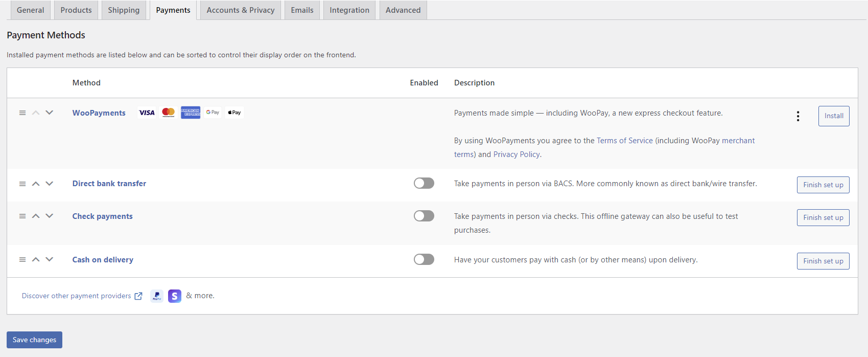Viewport: 868px width, 357px height.
Task: Click the drag handle for Cash on delivery
Action: pyautogui.click(x=22, y=260)
